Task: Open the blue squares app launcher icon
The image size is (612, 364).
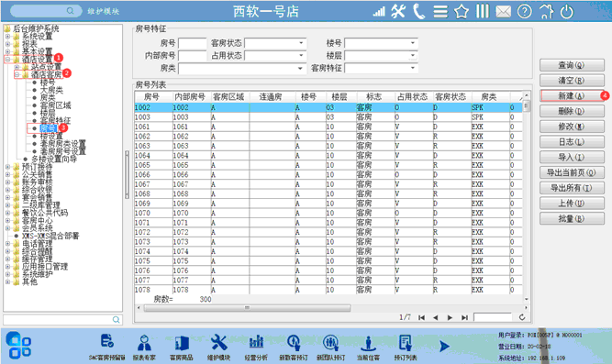Action: point(18,345)
